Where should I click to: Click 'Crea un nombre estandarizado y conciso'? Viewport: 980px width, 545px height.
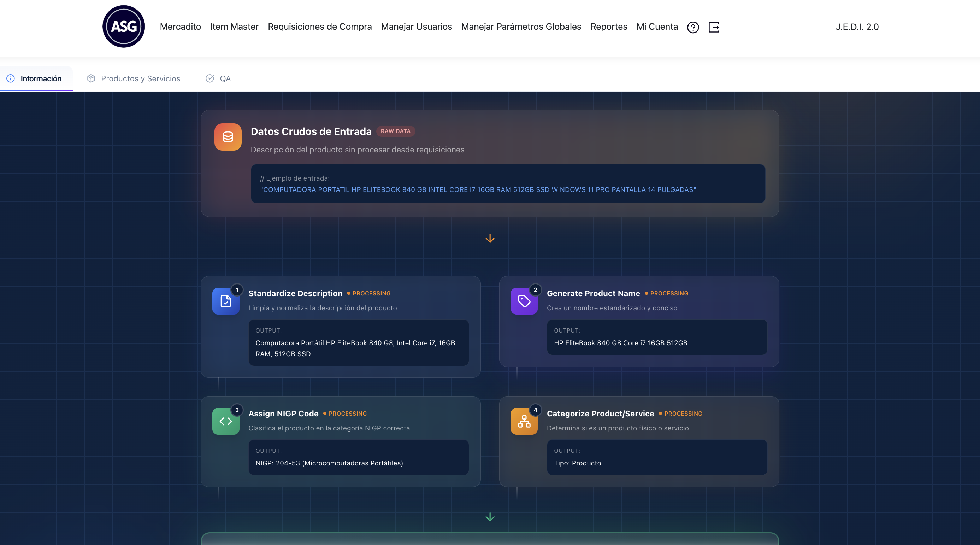(612, 308)
